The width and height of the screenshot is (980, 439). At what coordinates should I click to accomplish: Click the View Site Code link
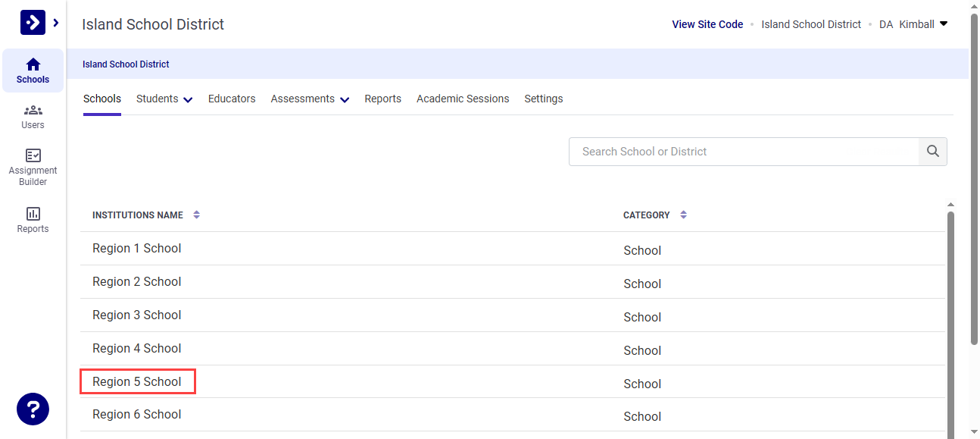pos(707,24)
